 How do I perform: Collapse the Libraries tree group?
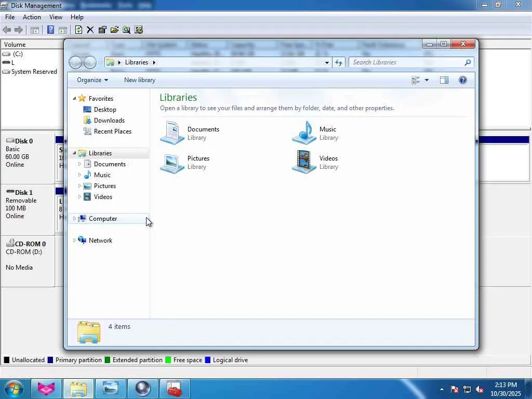(74, 153)
